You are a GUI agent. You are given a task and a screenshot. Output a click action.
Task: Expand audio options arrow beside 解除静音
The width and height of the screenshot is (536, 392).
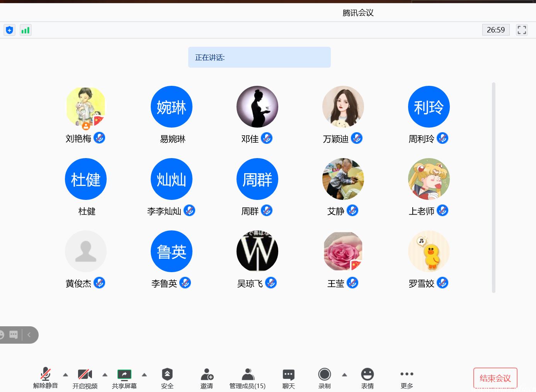tap(65, 375)
